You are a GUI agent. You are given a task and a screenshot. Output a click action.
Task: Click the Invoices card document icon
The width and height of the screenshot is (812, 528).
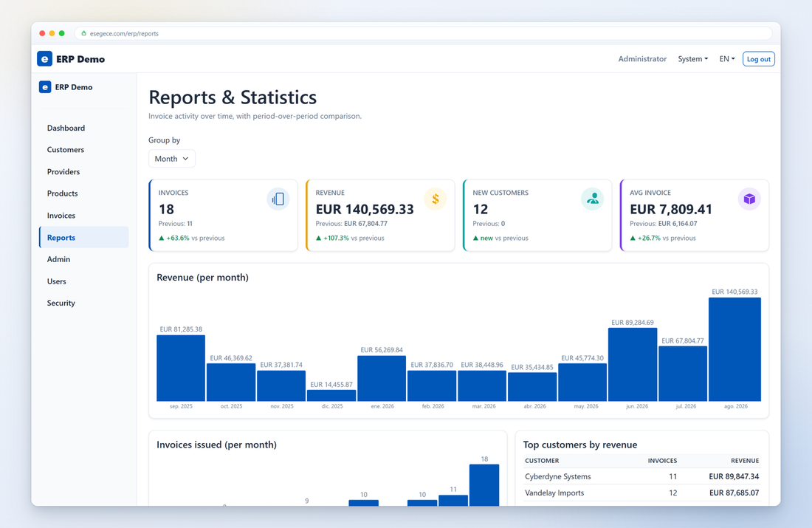coord(278,199)
